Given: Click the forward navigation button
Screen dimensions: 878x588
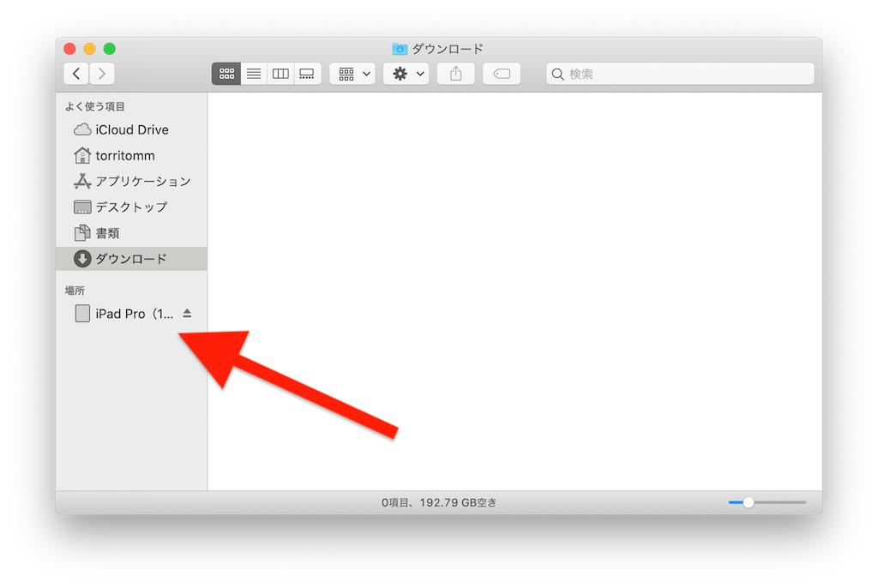Looking at the screenshot, I should pos(101,73).
